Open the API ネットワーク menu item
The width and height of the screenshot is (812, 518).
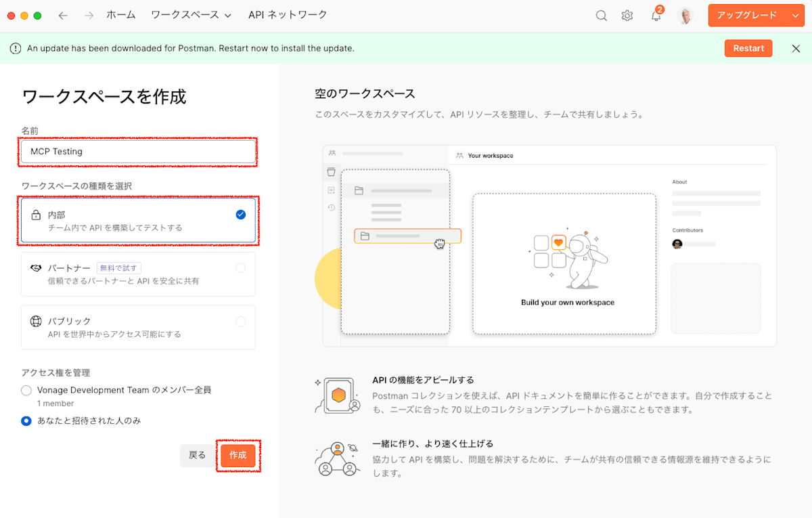click(x=288, y=15)
